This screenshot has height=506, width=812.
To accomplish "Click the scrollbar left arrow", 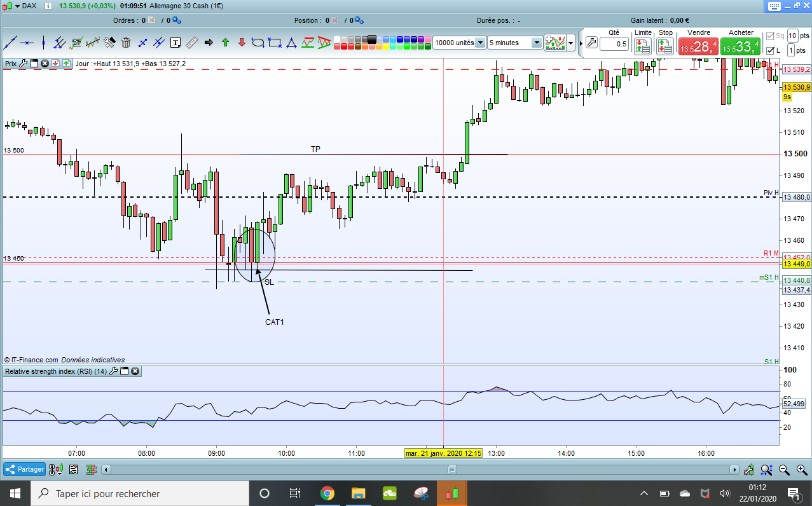I will pos(106,470).
